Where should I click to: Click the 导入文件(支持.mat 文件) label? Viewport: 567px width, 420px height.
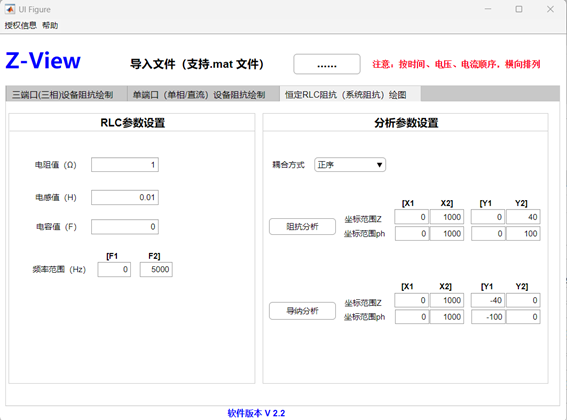(x=197, y=64)
